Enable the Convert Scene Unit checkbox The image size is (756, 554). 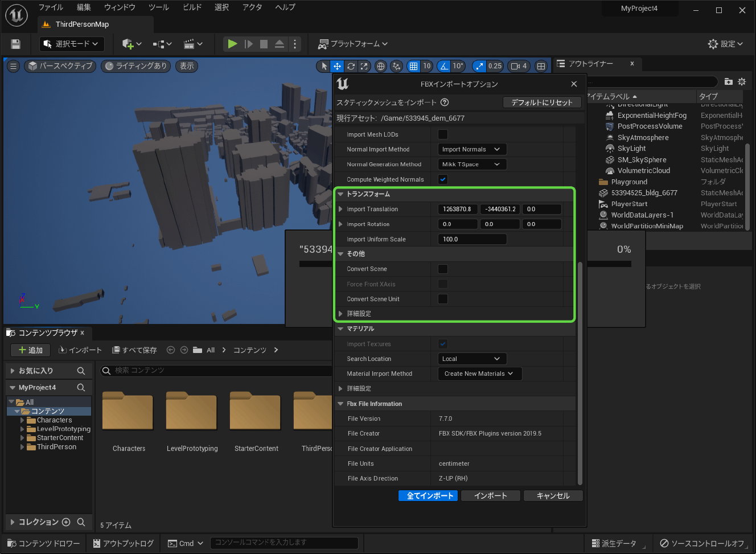[x=443, y=299]
